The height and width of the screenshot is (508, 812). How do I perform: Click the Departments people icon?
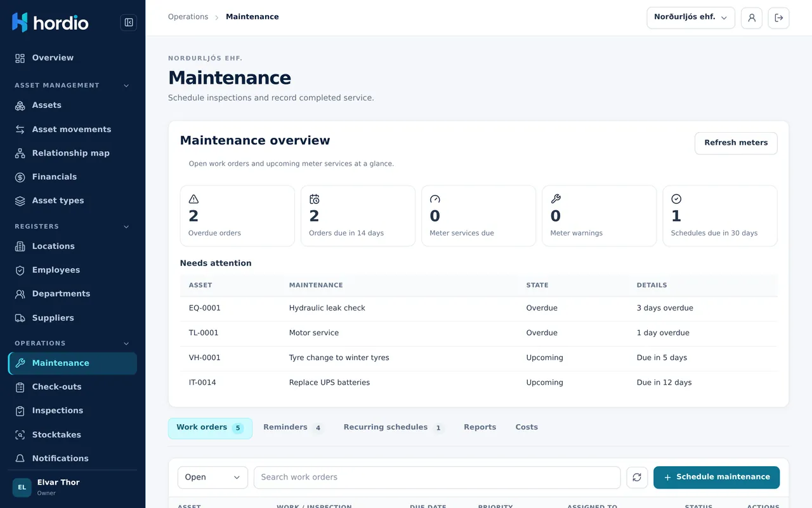[20, 294]
